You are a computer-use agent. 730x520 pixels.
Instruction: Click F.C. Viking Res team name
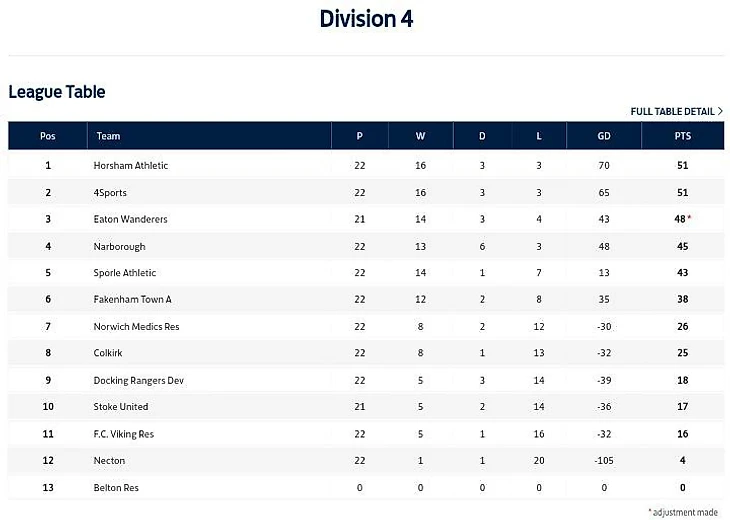(123, 434)
